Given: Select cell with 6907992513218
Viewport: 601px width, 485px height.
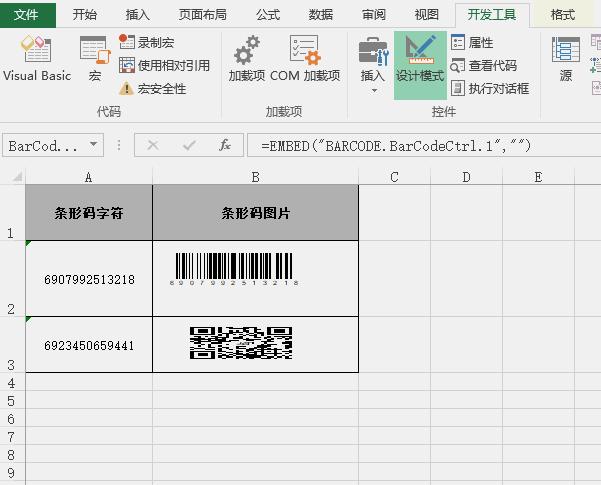Looking at the screenshot, I should pos(89,279).
